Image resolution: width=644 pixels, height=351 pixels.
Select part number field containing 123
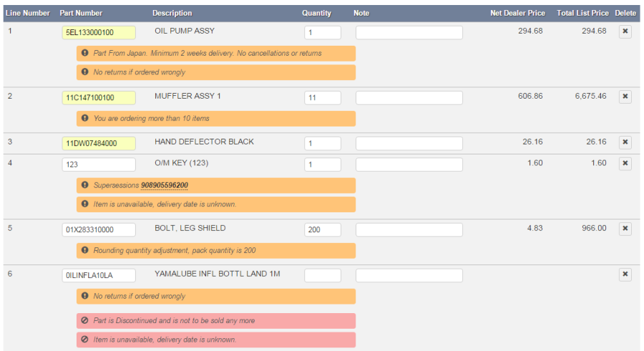[99, 164]
